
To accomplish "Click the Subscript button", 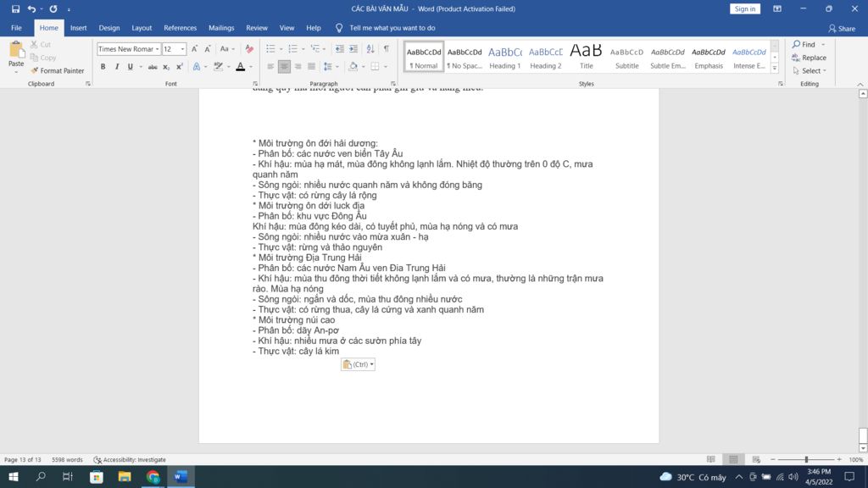I will pyautogui.click(x=166, y=67).
